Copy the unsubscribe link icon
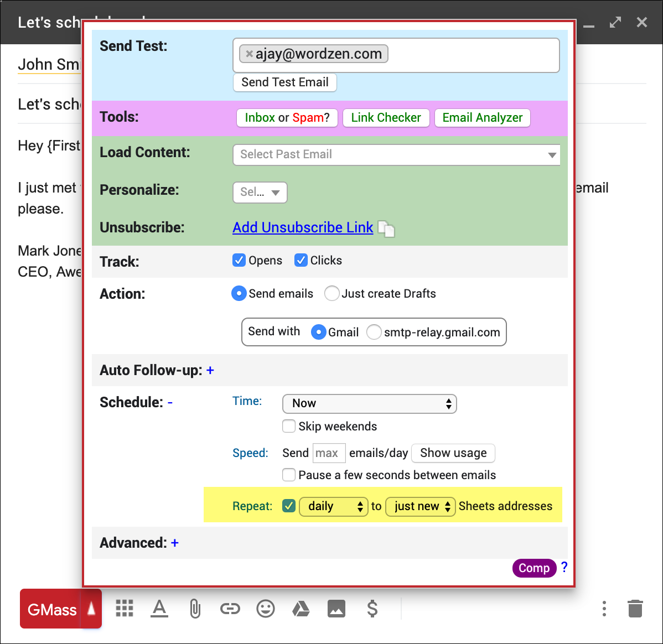The width and height of the screenshot is (663, 644). 386,228
